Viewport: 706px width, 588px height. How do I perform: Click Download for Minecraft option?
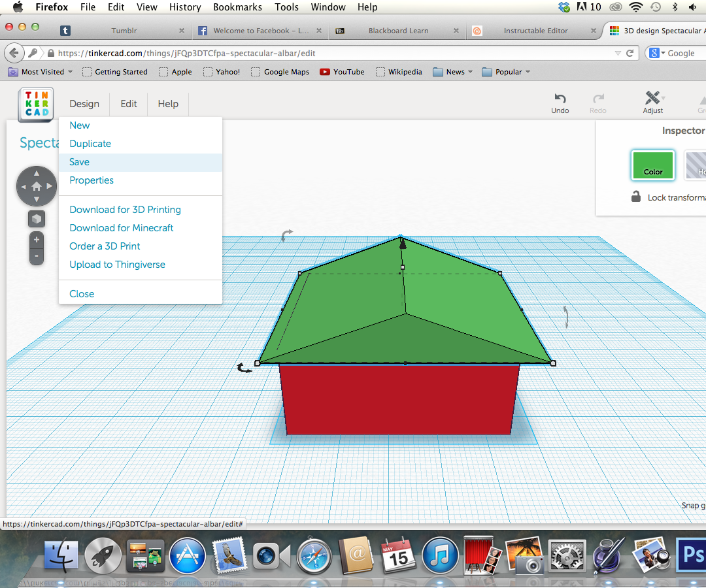[121, 227]
